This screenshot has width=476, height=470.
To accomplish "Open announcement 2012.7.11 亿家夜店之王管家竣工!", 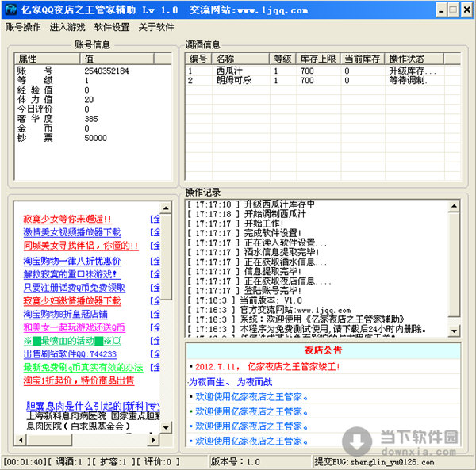I will (267, 367).
